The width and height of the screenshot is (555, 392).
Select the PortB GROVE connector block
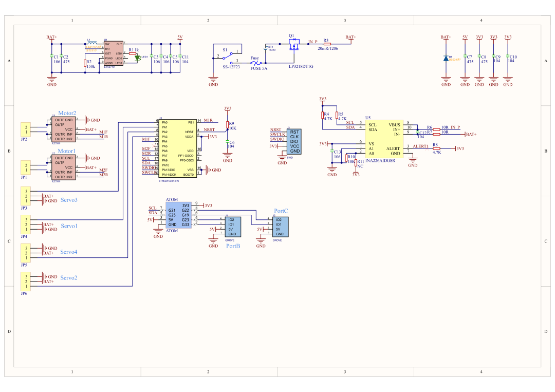(233, 227)
